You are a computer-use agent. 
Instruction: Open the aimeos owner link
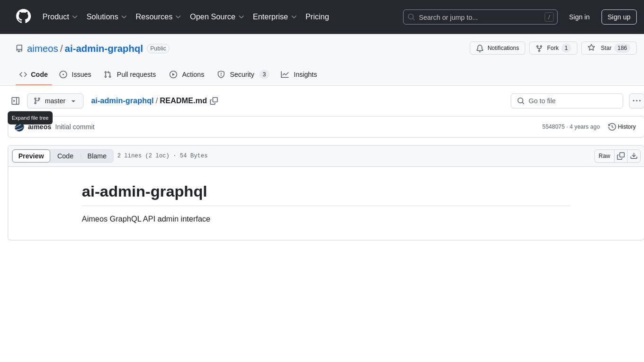click(x=43, y=49)
